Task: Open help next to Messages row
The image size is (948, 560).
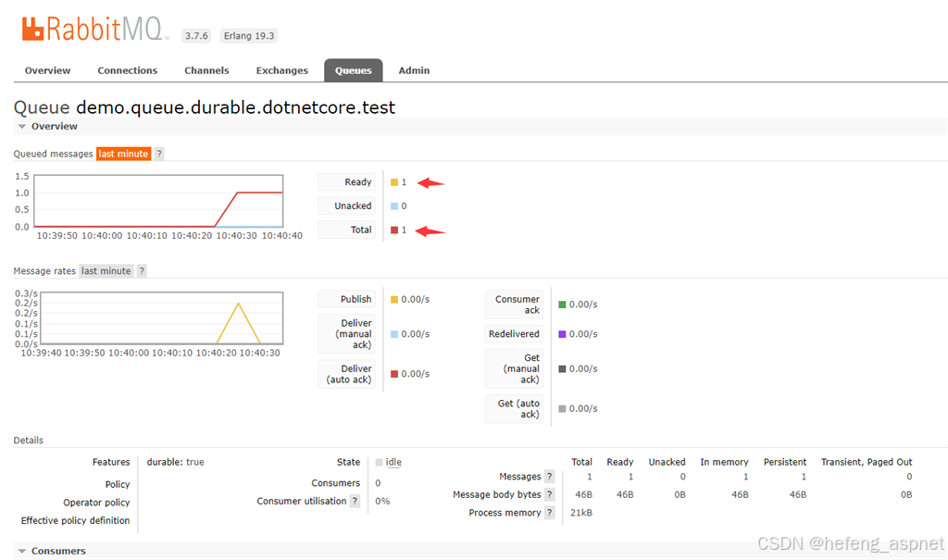Action: (x=550, y=477)
